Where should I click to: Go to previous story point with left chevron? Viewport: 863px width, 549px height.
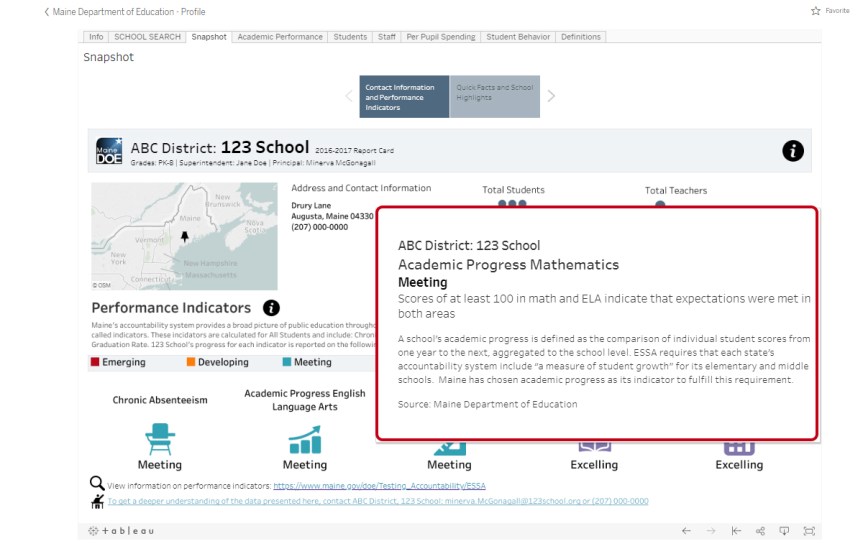click(x=348, y=97)
